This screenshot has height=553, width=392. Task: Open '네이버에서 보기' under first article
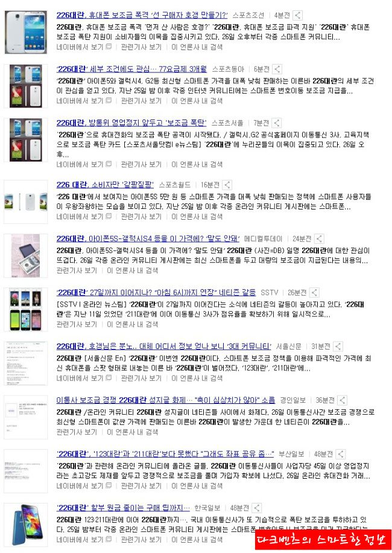point(84,47)
